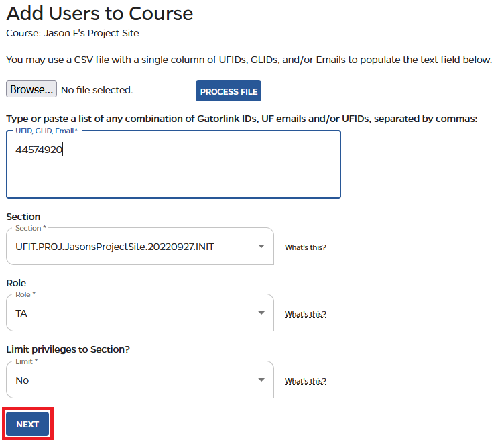The image size is (504, 448).
Task: Click the Section dropdown arrow
Action: click(x=261, y=247)
